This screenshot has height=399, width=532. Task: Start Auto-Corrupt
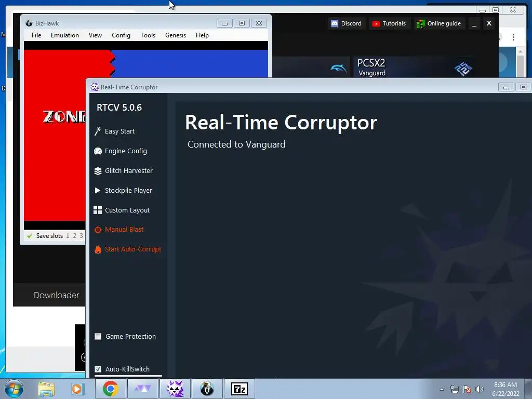click(x=128, y=249)
